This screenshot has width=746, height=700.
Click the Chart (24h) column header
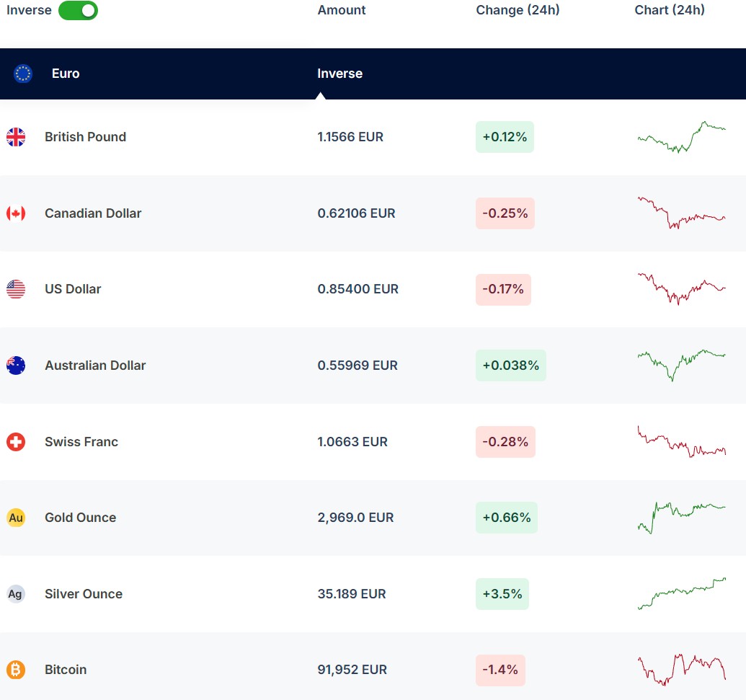pos(670,10)
